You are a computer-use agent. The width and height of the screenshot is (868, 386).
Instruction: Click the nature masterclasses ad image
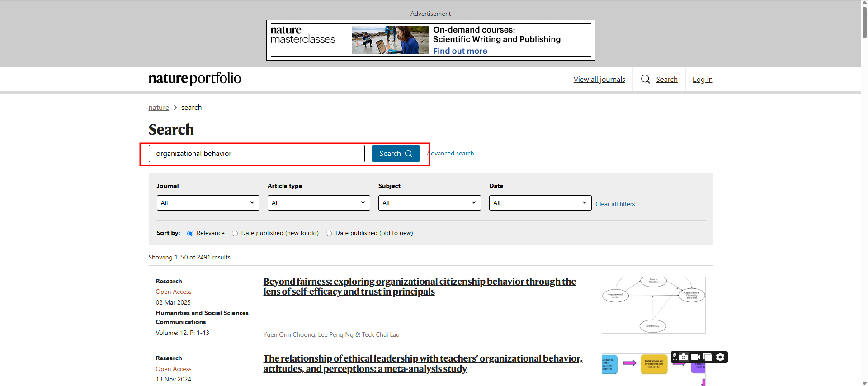tap(390, 40)
